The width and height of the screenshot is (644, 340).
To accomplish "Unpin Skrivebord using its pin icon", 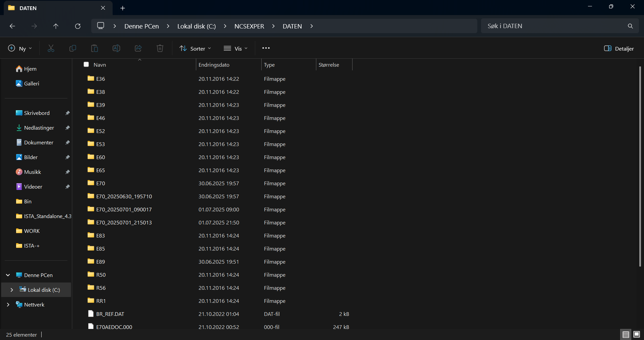I will pos(67,113).
